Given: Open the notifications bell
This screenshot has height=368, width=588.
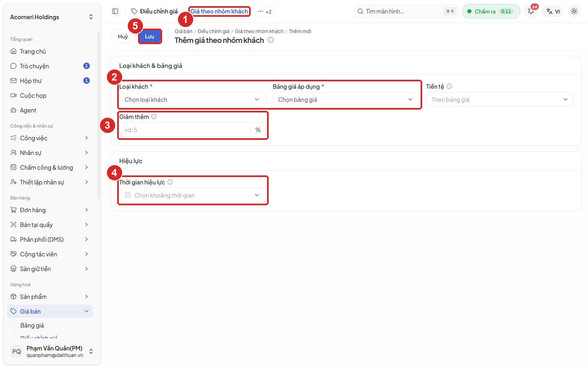Looking at the screenshot, I should (531, 11).
